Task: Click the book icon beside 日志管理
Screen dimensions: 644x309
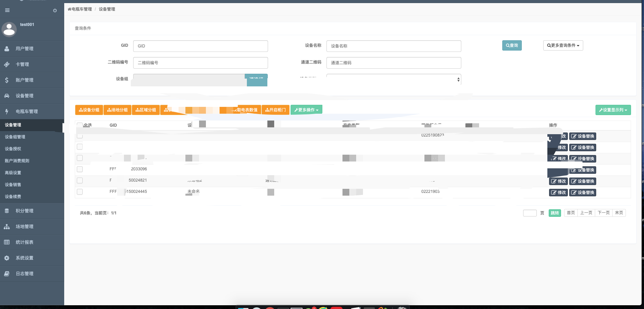Action: tap(7, 274)
